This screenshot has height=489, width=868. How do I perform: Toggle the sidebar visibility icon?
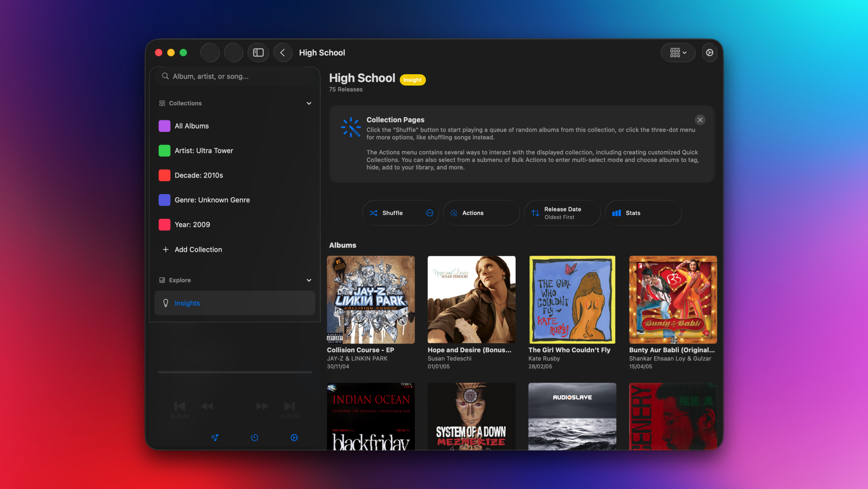(x=258, y=53)
